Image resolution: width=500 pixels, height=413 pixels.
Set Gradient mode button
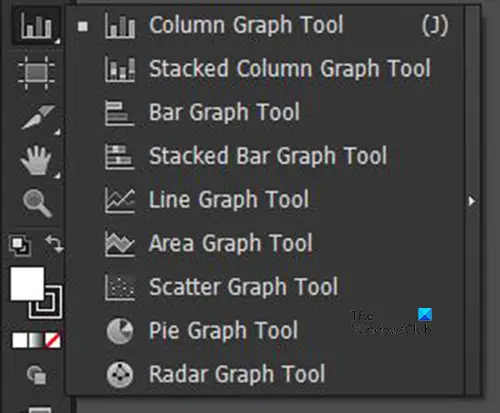pyautogui.click(x=36, y=340)
